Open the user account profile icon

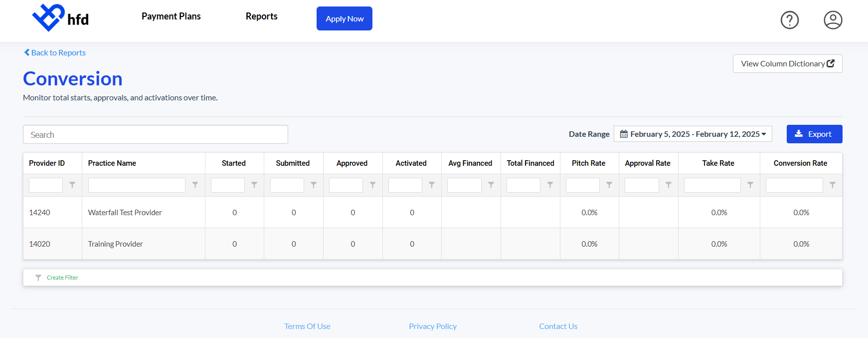point(833,20)
